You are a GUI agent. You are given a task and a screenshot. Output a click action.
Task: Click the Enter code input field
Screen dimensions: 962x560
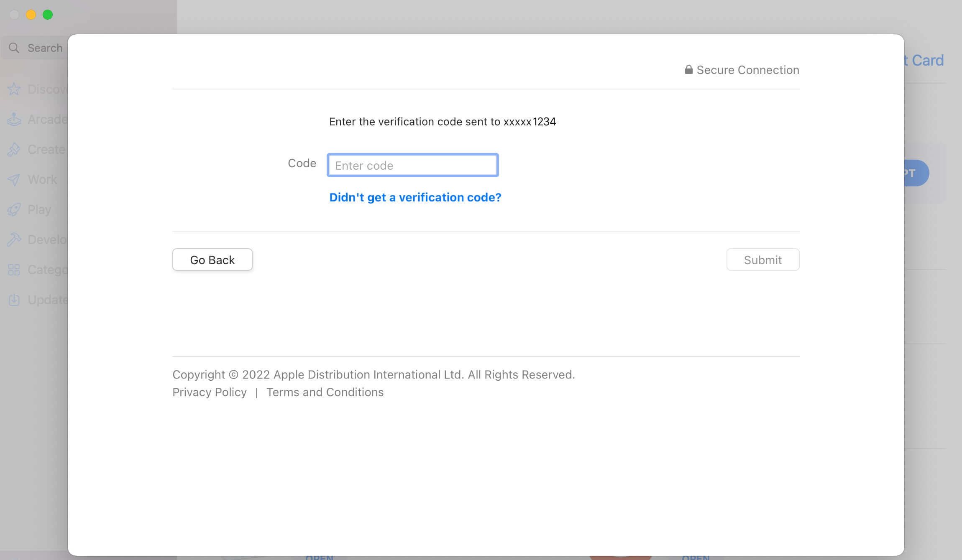coord(412,165)
